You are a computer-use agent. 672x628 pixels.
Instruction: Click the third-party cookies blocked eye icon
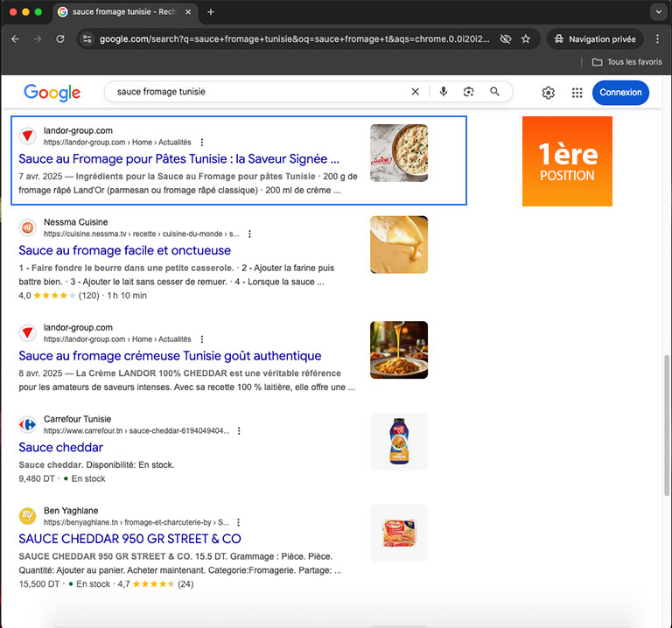(506, 39)
